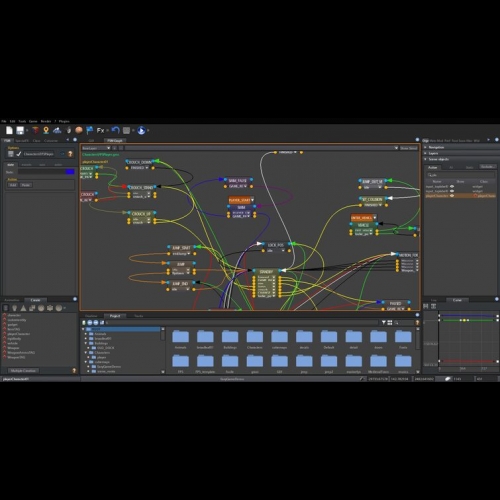Open the File menu
500x500 pixels.
(x=4, y=121)
